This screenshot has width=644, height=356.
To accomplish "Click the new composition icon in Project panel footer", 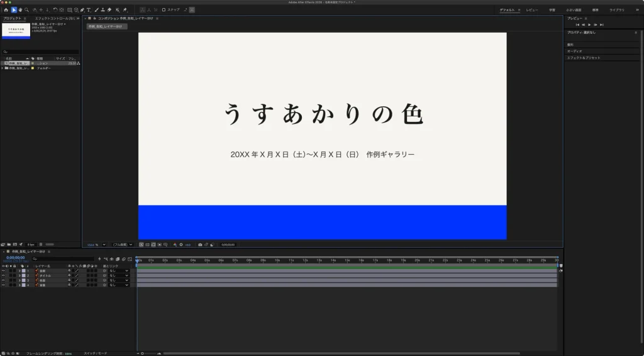I will 15,245.
